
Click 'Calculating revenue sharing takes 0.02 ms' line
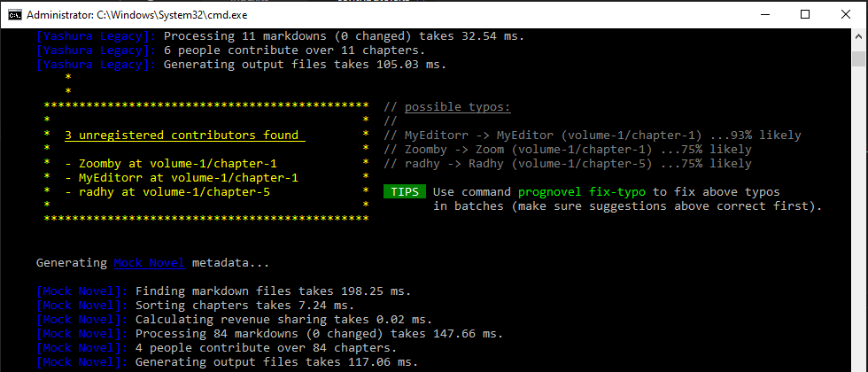pos(234,320)
